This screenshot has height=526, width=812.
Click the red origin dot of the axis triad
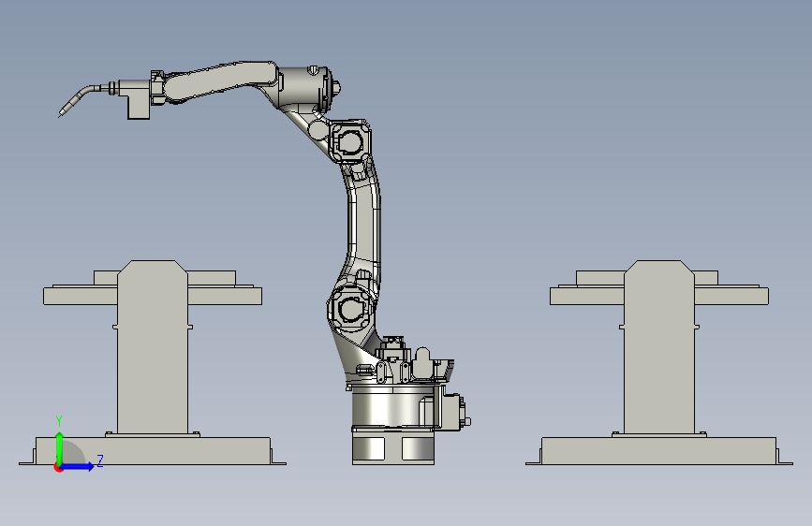coord(58,468)
